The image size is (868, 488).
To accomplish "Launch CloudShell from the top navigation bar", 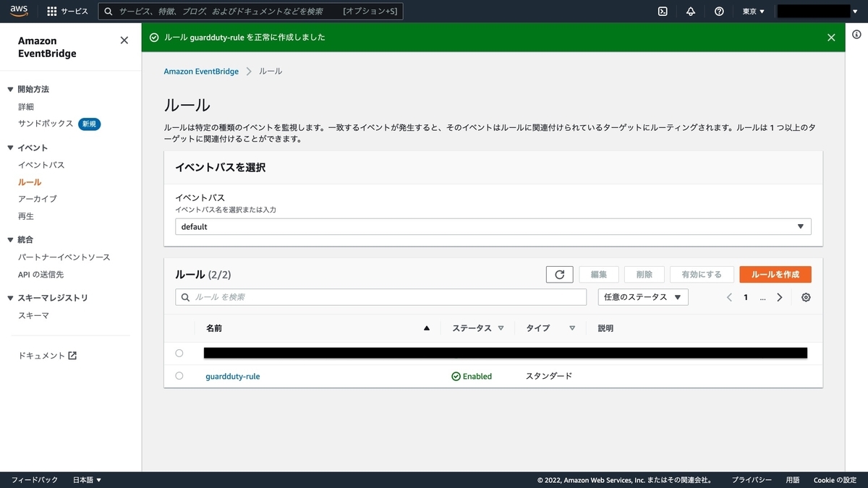I will 663,11.
